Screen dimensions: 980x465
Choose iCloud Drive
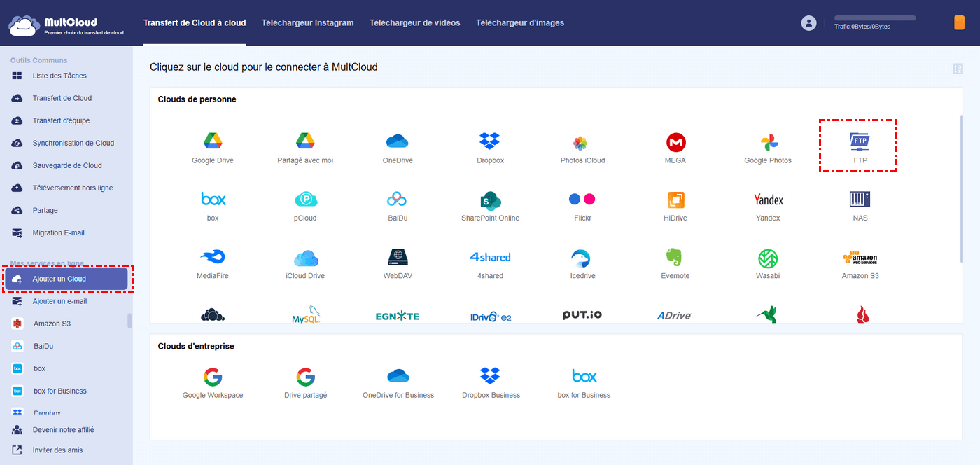coord(305,263)
